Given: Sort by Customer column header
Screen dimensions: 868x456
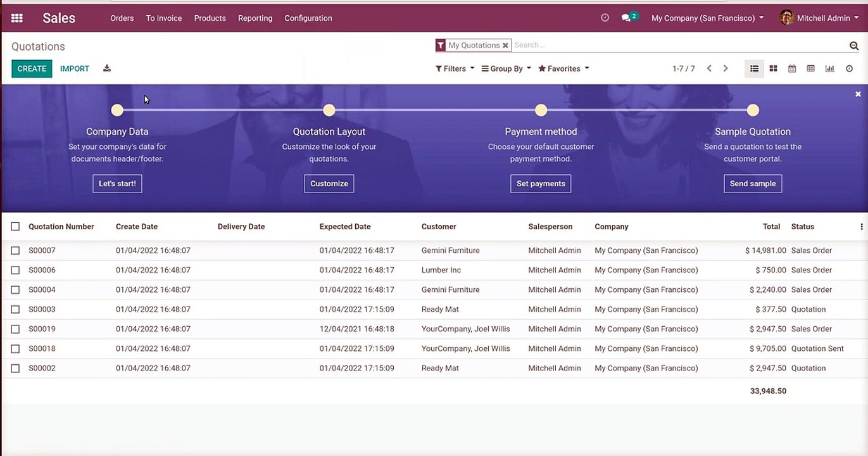Looking at the screenshot, I should point(439,227).
